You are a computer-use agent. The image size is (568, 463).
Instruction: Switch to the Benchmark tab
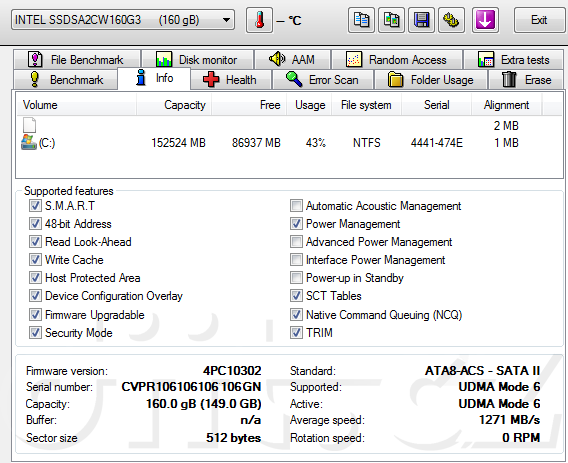point(66,79)
